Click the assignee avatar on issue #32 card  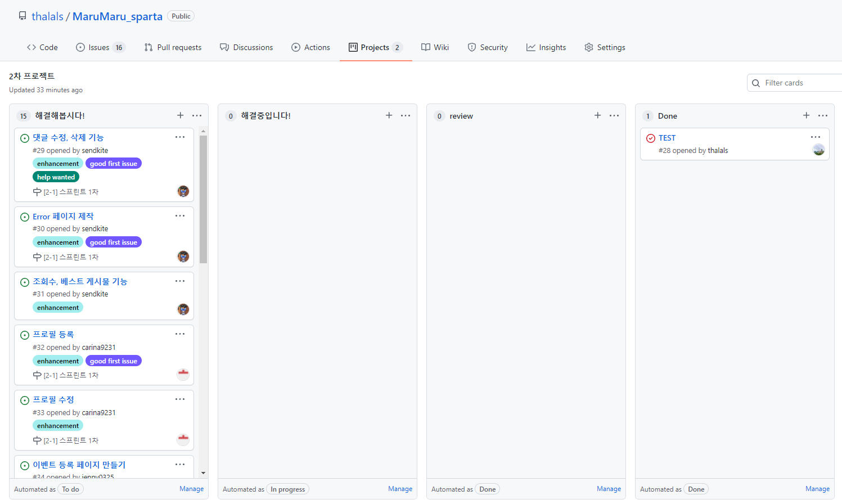(183, 375)
